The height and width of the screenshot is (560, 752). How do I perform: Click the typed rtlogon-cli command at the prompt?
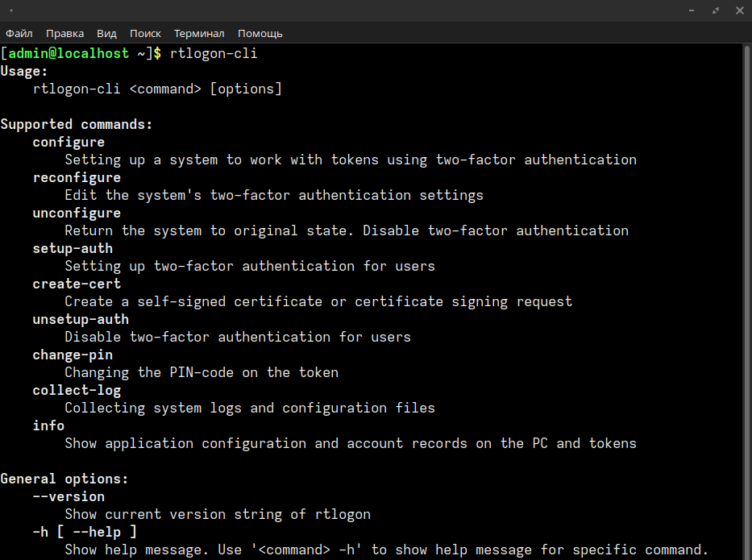[214, 53]
